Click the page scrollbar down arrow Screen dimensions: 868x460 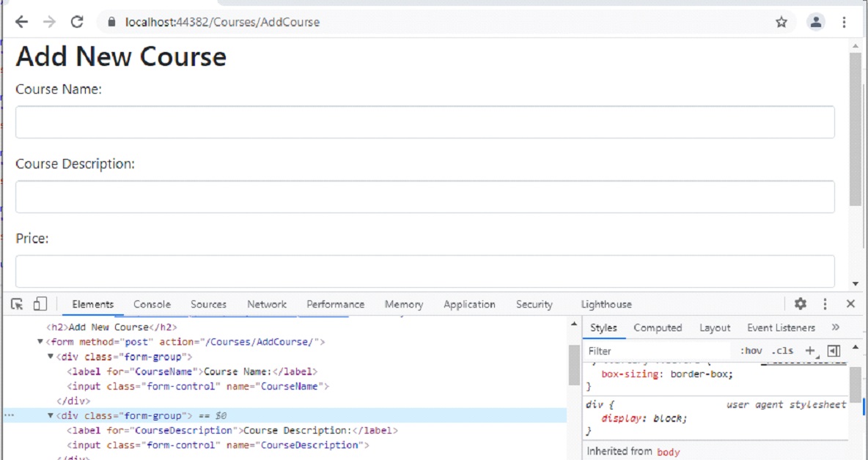(x=856, y=283)
